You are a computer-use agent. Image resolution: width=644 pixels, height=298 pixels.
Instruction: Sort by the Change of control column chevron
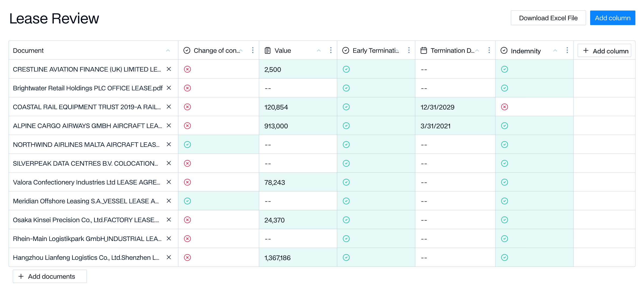click(x=241, y=51)
